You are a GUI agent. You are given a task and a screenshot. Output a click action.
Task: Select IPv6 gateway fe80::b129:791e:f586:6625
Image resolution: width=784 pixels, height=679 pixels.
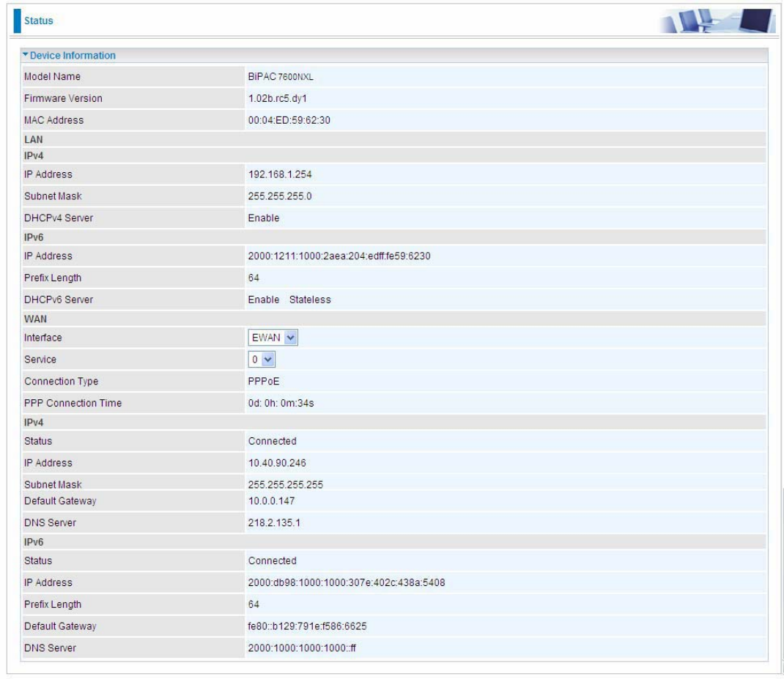pyautogui.click(x=308, y=626)
